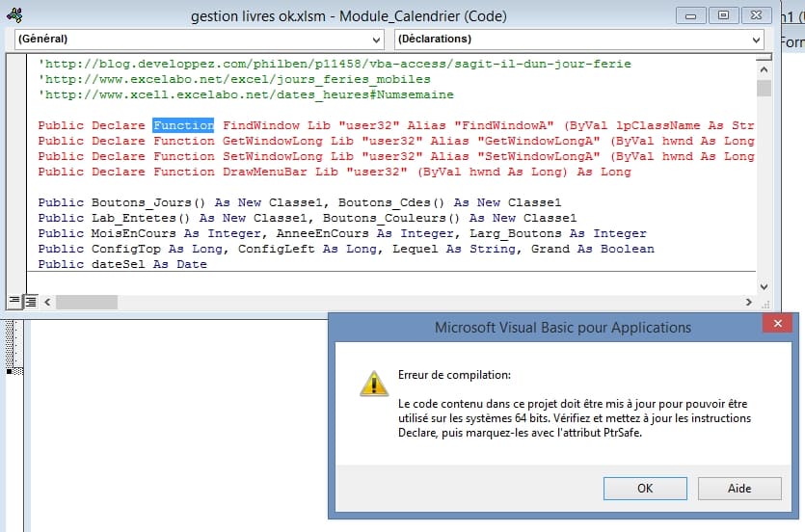Click the Public ConfigTop declaration line
The image size is (805, 532).
(346, 249)
